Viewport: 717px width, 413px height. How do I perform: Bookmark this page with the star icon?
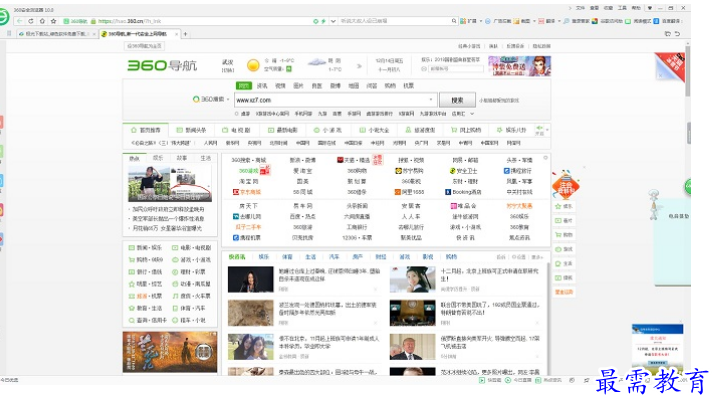tap(54, 21)
